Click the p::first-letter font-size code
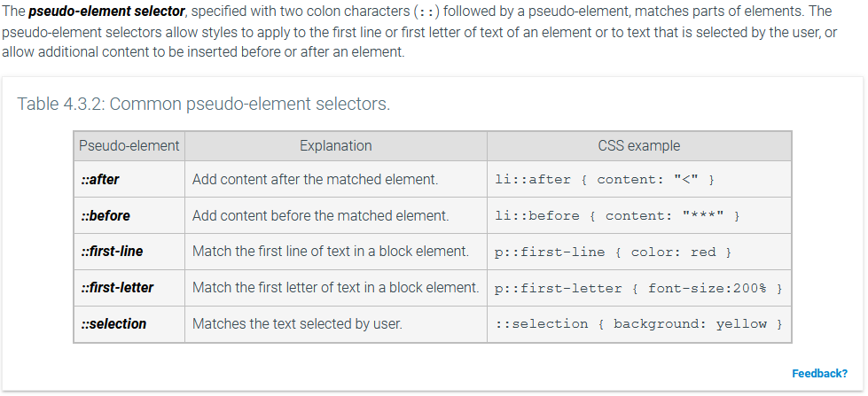The height and width of the screenshot is (396, 868). tap(639, 288)
